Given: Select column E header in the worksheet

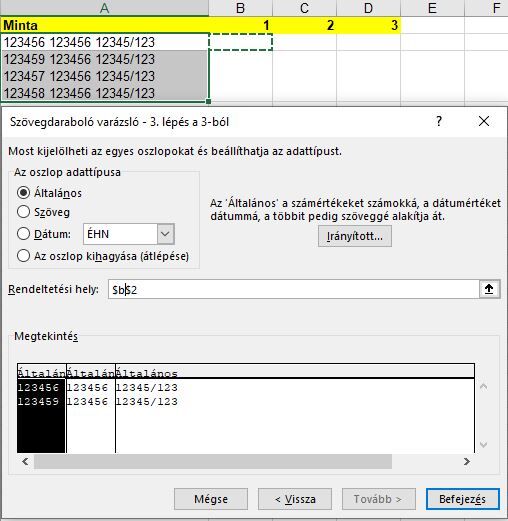Looking at the screenshot, I should [432, 8].
